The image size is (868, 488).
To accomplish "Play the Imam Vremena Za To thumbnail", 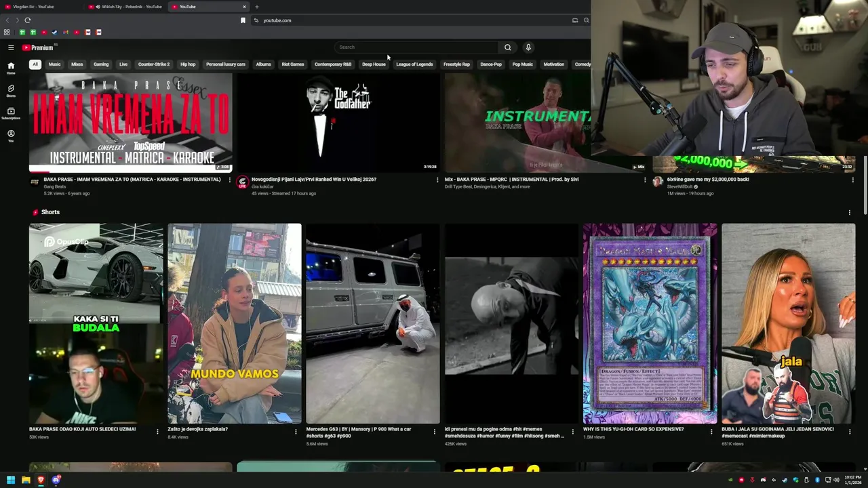I will tap(131, 123).
